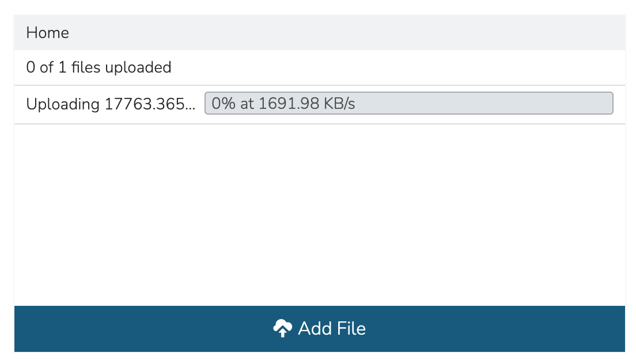Image resolution: width=636 pixels, height=364 pixels.
Task: Click the "0% at 1691.98 KB/s" text
Action: (x=283, y=104)
